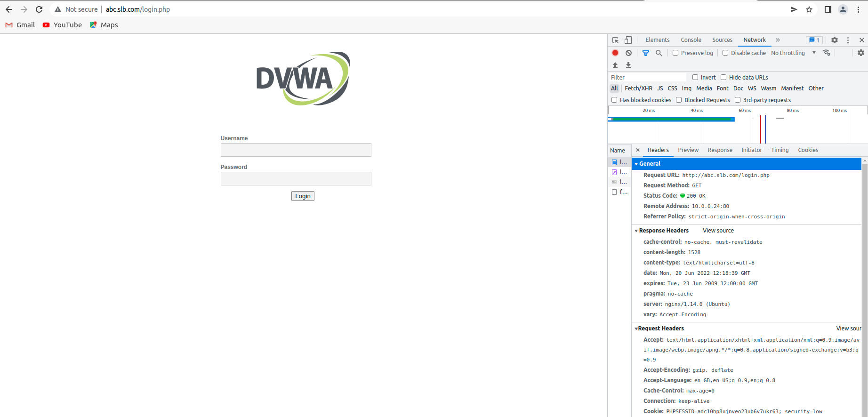Switch to the Sources tab
Image resolution: width=868 pixels, height=417 pixels.
click(x=722, y=40)
